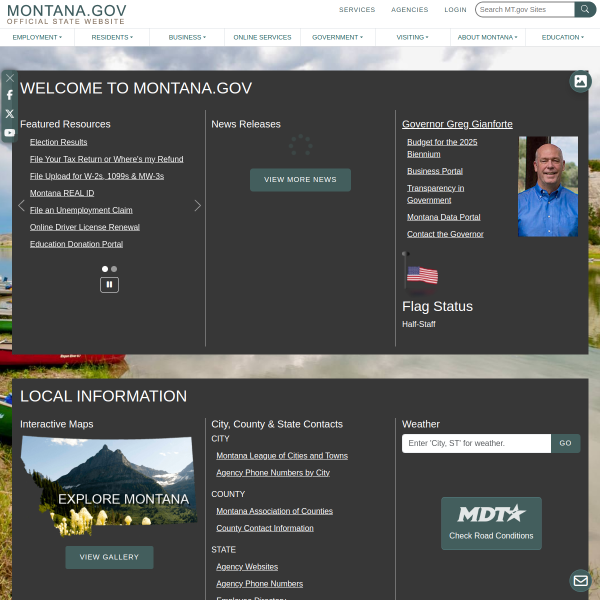The width and height of the screenshot is (600, 600).
Task: Open Transparency in Government link
Action: pyautogui.click(x=435, y=194)
